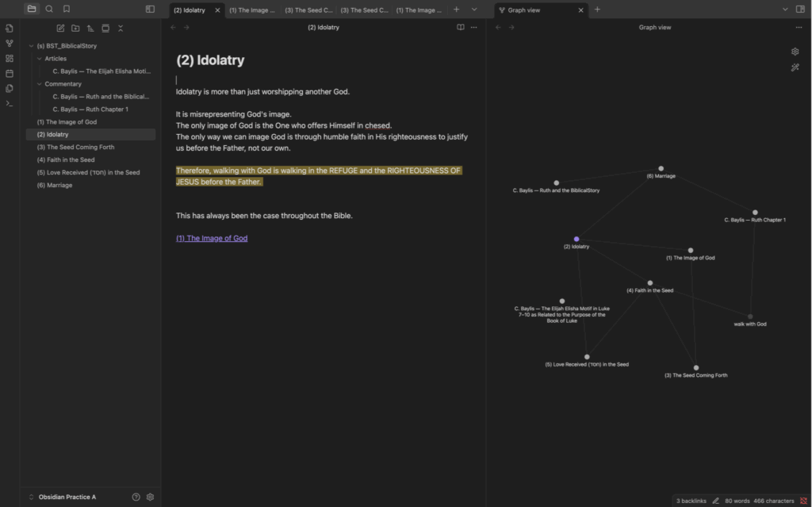Open More options menu for Idolatry note
This screenshot has width=812, height=507.
pyautogui.click(x=474, y=27)
